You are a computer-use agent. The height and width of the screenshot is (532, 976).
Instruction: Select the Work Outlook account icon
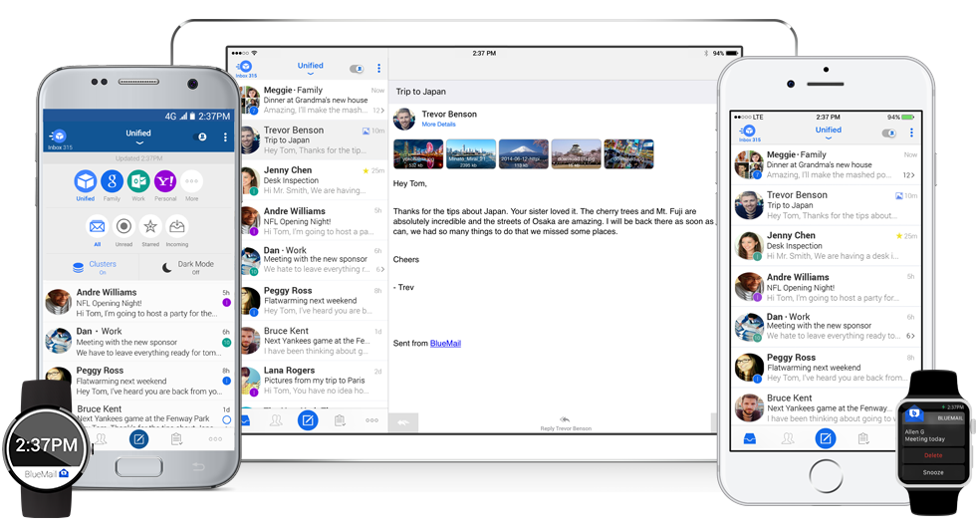(x=138, y=182)
